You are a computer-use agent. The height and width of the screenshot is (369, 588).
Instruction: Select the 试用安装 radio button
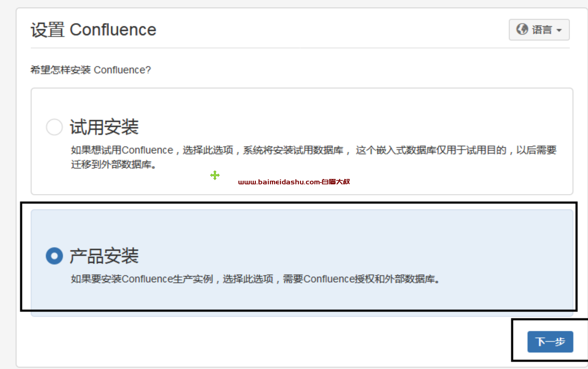click(54, 127)
